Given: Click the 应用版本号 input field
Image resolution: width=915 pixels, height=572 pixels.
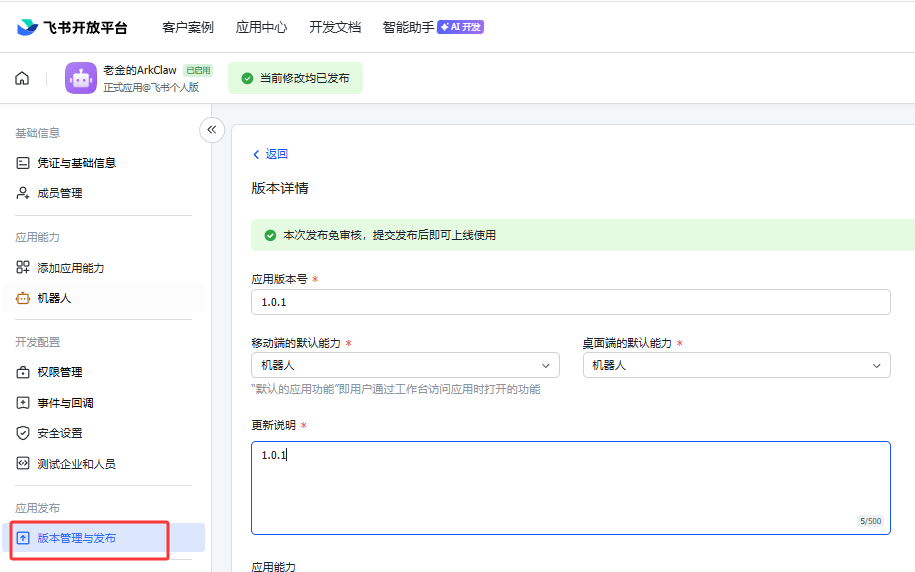Looking at the screenshot, I should [570, 302].
